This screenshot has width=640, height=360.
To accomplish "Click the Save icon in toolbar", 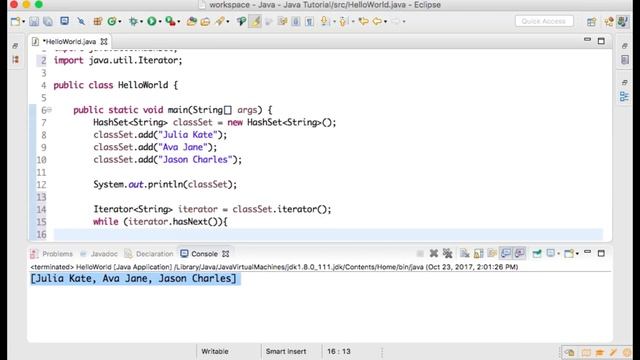I will coord(34,21).
